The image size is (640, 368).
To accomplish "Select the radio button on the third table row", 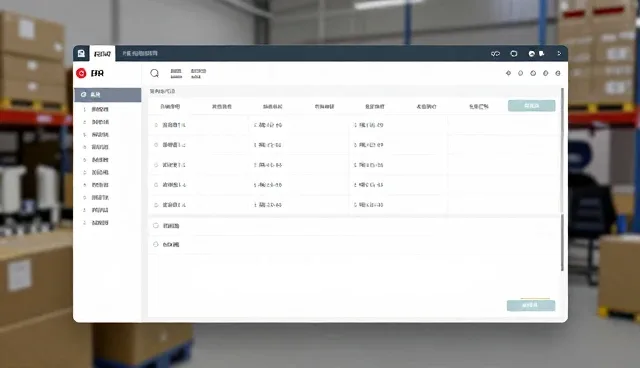I will (156, 165).
